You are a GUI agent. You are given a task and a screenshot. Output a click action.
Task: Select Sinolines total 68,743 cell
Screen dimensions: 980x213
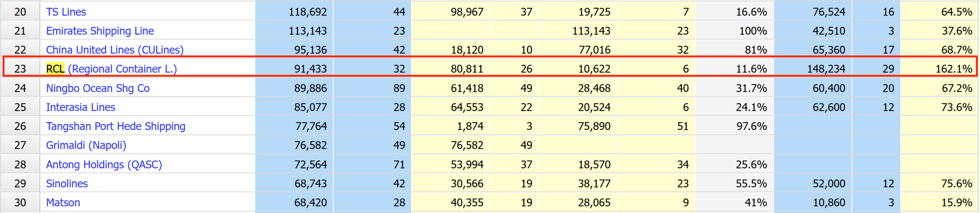point(294,183)
